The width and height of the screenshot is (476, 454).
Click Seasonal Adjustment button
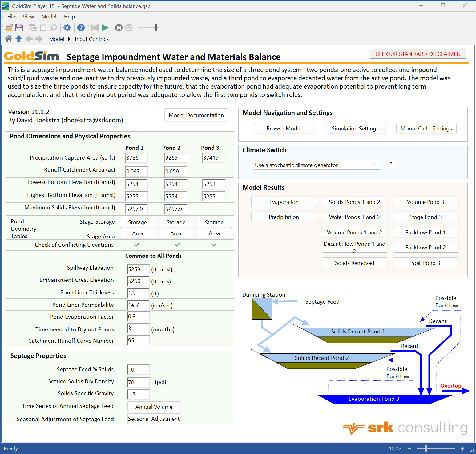154,419
